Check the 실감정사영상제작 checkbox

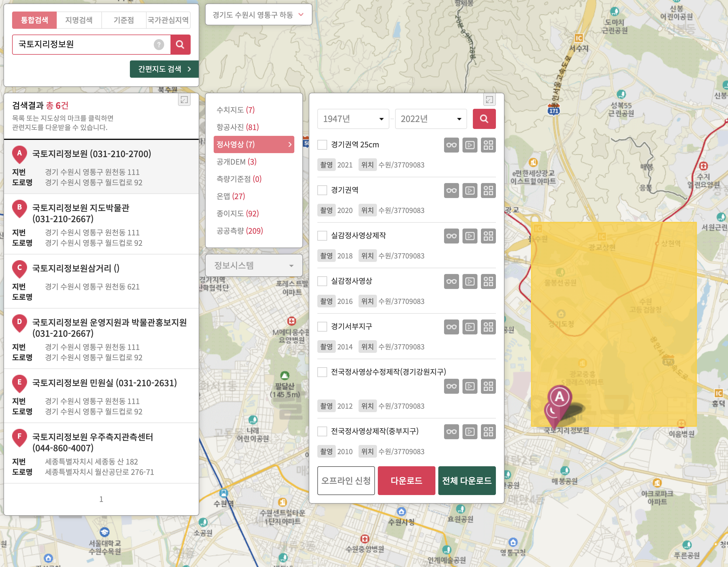322,235
